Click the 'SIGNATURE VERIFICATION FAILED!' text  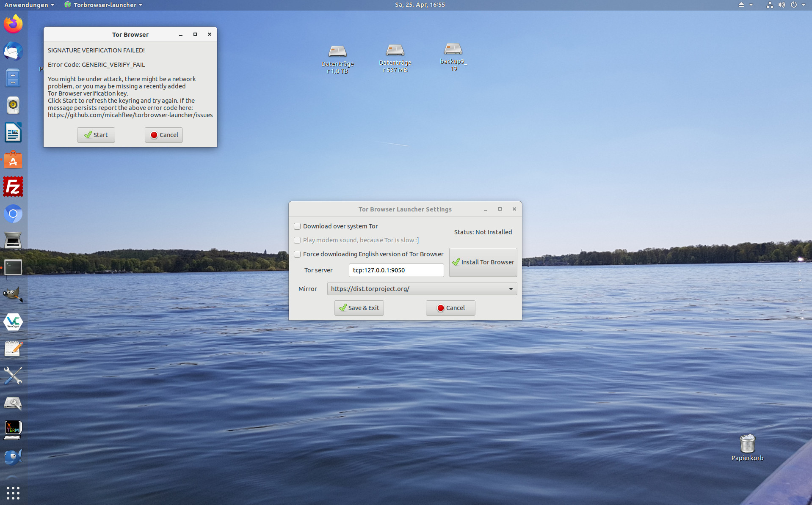click(96, 50)
